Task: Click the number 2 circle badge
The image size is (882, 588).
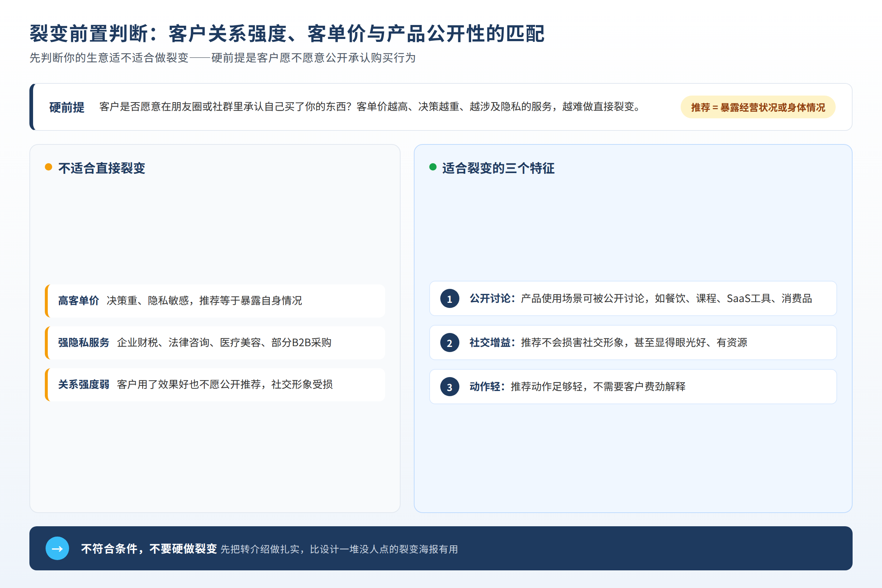Action: point(449,343)
